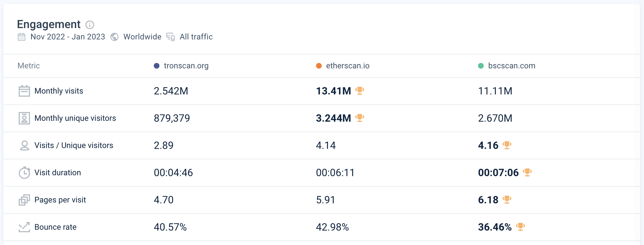Select the 6.18 pages per visit value
Screen dimensions: 644x245
coord(488,200)
